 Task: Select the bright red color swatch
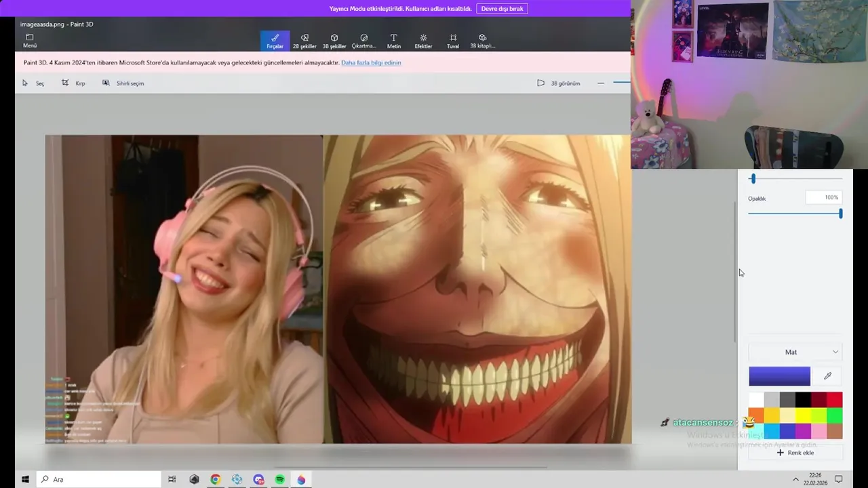834,399
